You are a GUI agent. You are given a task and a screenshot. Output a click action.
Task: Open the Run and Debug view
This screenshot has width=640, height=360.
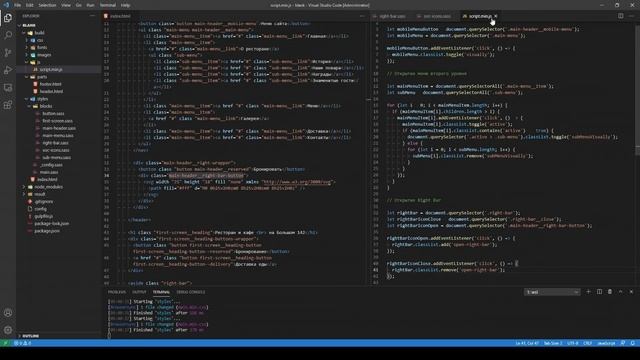[x=8, y=70]
